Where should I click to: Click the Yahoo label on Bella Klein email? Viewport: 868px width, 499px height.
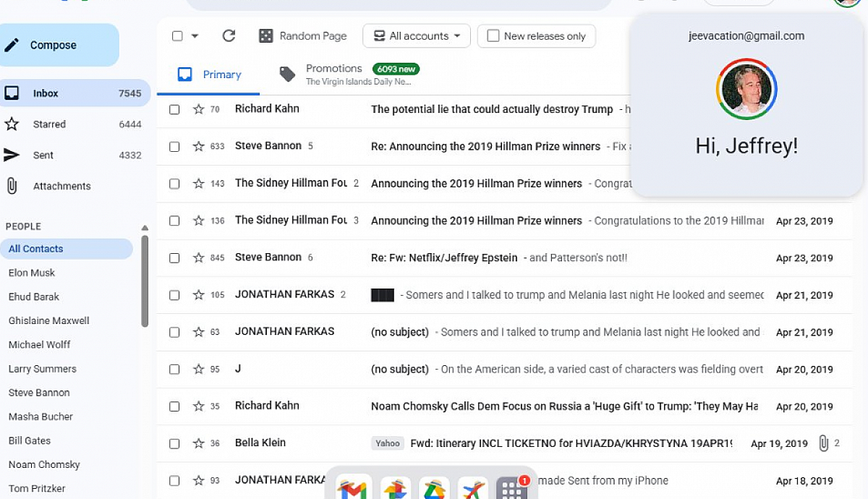(388, 443)
